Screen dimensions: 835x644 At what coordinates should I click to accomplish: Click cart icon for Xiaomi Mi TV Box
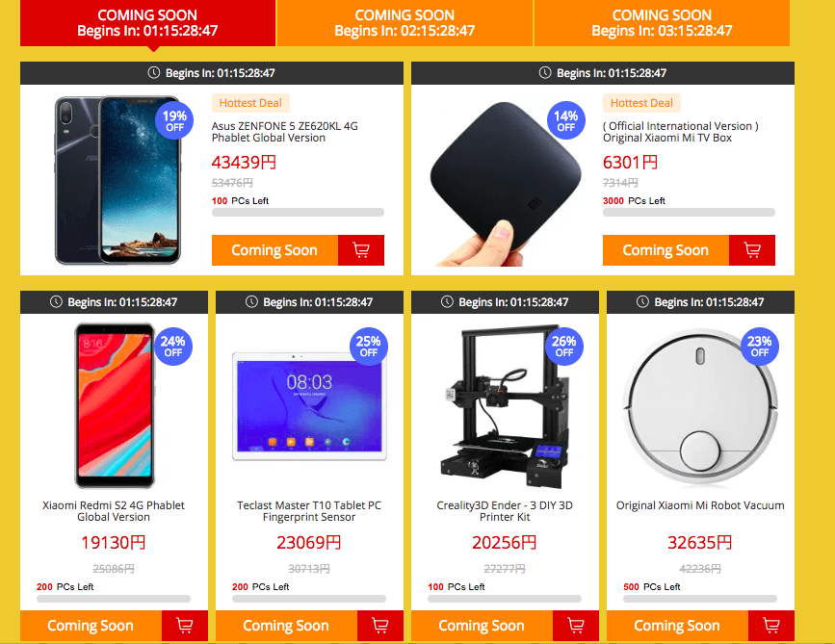point(752,250)
